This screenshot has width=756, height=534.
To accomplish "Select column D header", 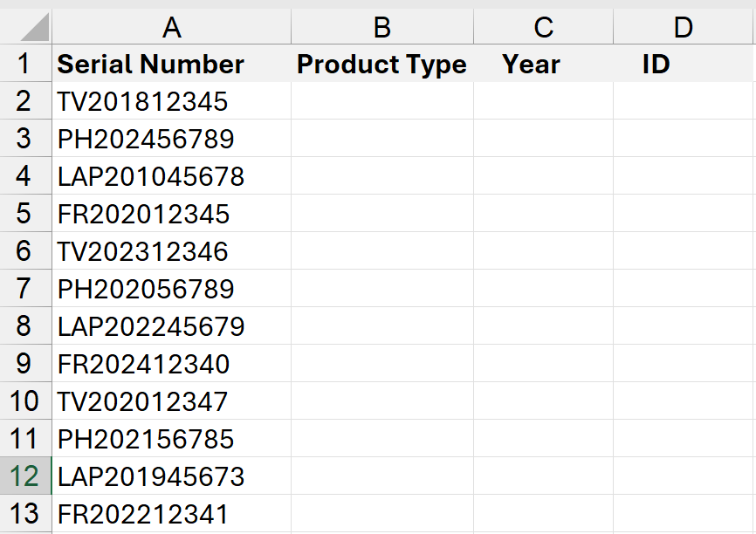I will pyautogui.click(x=684, y=28).
